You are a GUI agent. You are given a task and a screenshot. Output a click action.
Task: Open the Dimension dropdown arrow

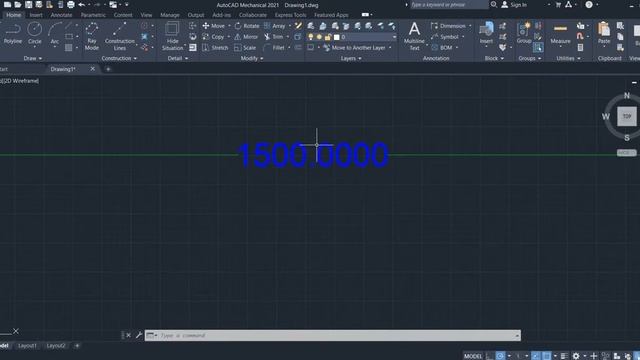pos(470,26)
